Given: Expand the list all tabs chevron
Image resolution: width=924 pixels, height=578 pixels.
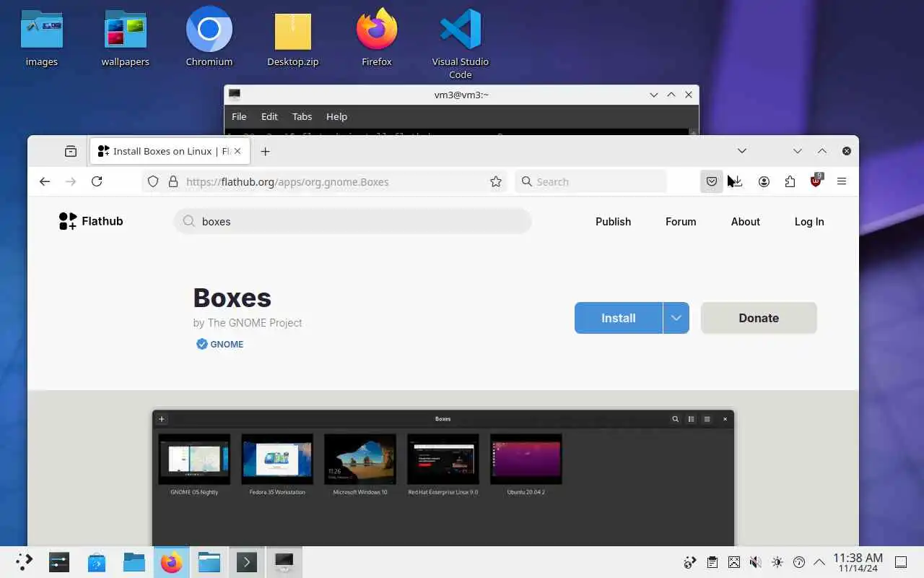Looking at the screenshot, I should click(741, 151).
